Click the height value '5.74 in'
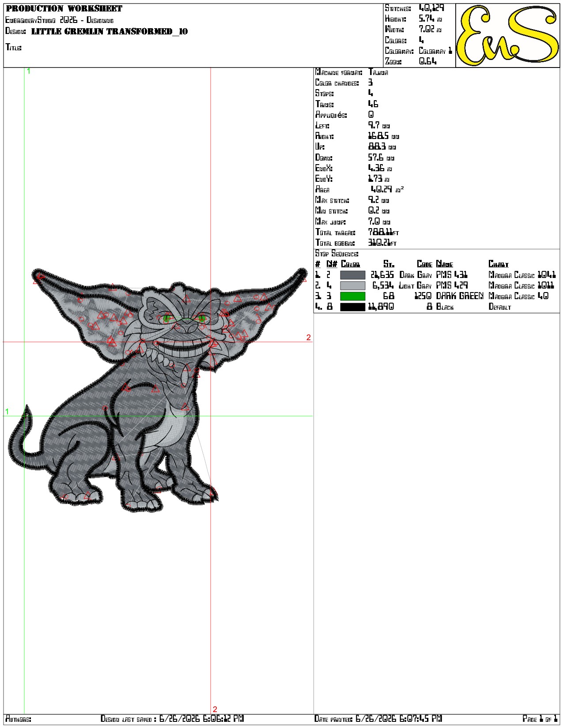Screen dimensions: 563x728 point(431,19)
